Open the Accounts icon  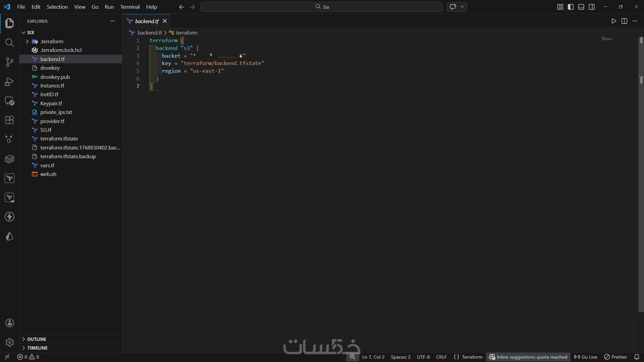[9, 323]
